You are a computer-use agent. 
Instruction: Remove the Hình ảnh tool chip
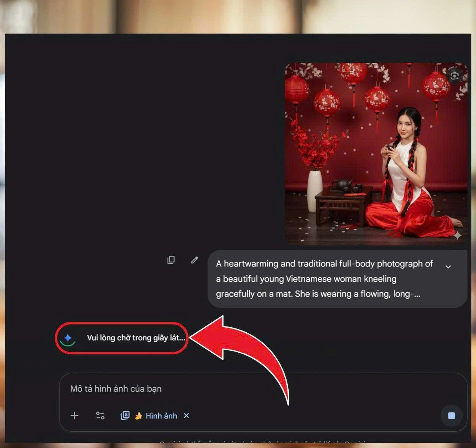(x=186, y=415)
